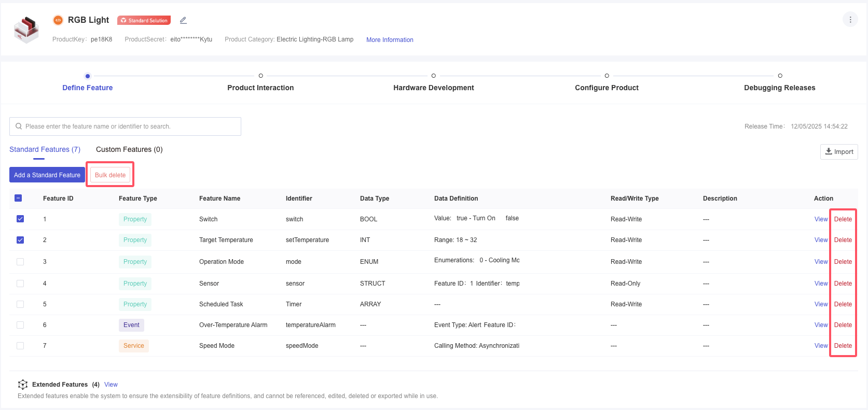The width and height of the screenshot is (868, 410).
Task: Click the Standard Solution badge
Action: 144,20
